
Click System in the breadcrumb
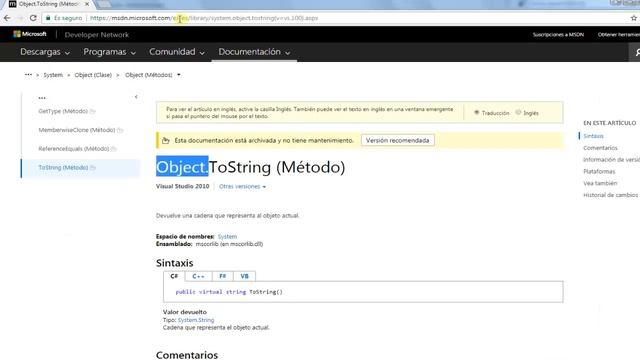pyautogui.click(x=53, y=75)
